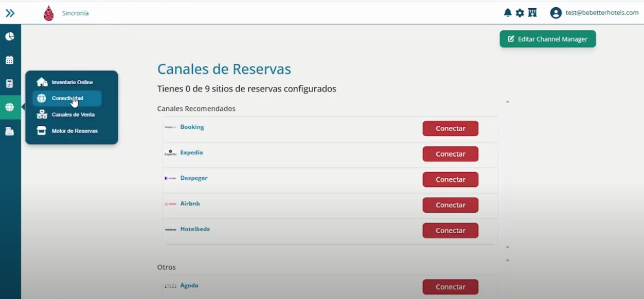Image resolution: width=644 pixels, height=299 pixels.
Task: Click scroll up arrow of Canales Recomendados list
Action: pos(508,102)
